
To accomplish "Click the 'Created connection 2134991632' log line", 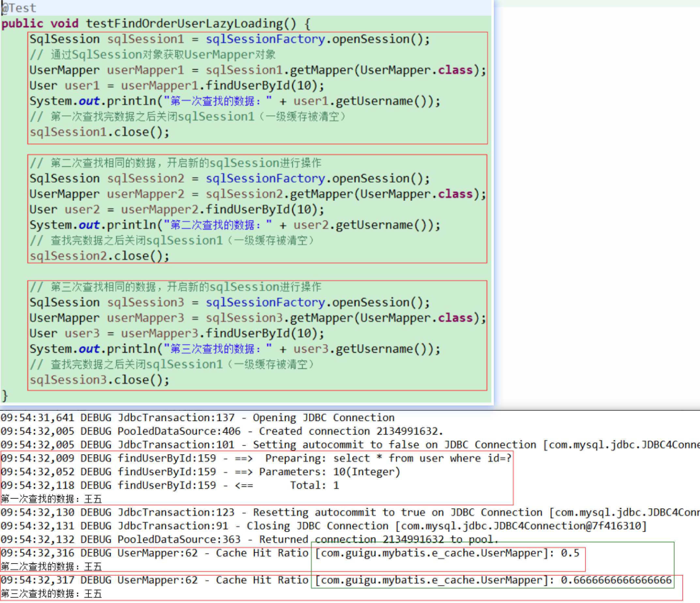I will [221, 431].
